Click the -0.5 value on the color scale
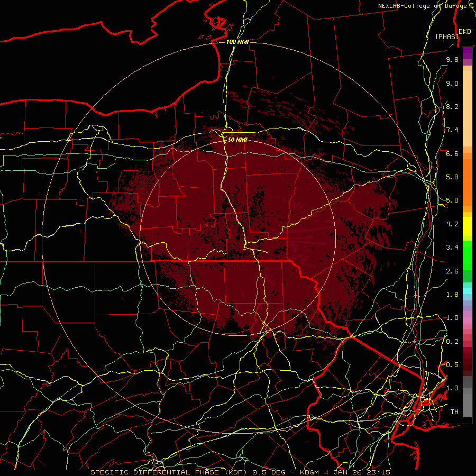476x476 pixels. pyautogui.click(x=450, y=364)
